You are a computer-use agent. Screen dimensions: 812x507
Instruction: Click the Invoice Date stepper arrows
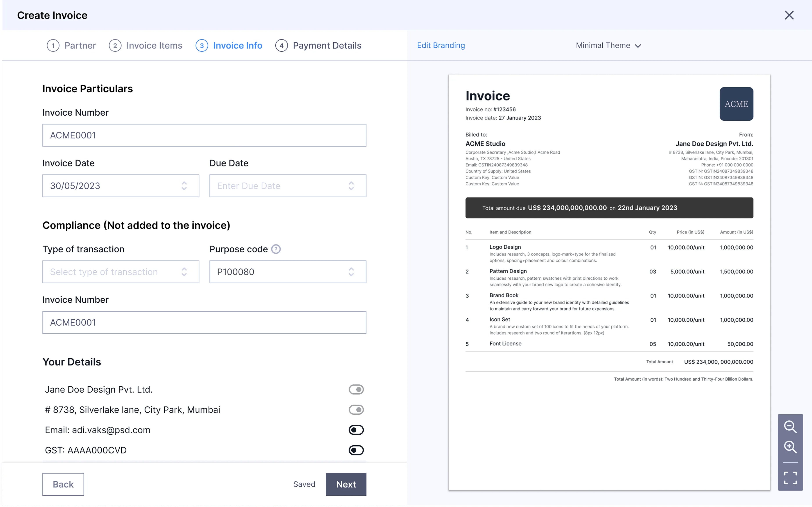pyautogui.click(x=184, y=186)
